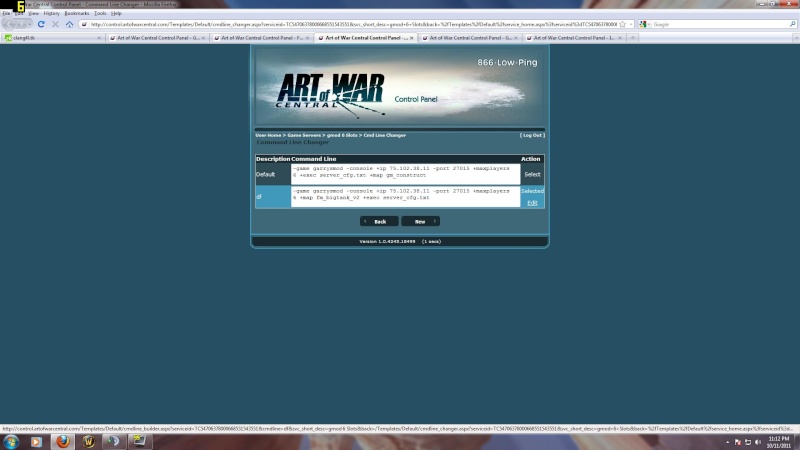The width and height of the screenshot is (800, 450).
Task: Open the Bookmarks menu
Action: [77, 13]
